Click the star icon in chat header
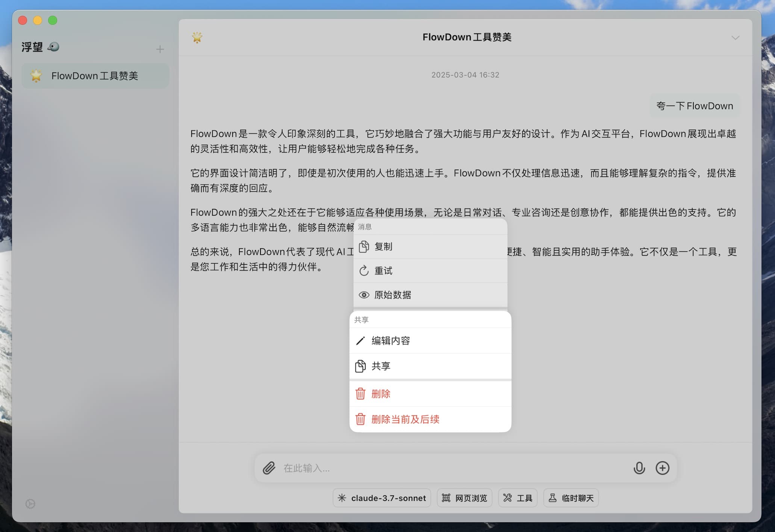This screenshot has width=775, height=532. coord(197,37)
